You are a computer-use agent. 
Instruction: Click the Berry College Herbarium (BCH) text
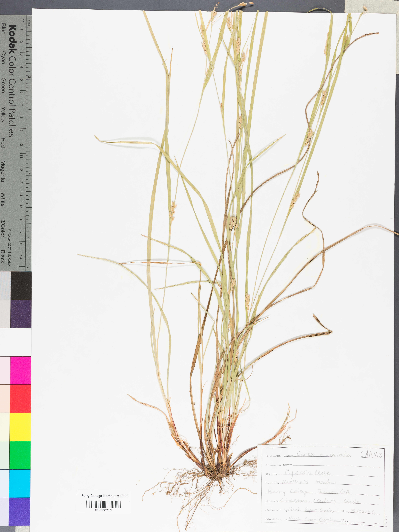(105, 496)
